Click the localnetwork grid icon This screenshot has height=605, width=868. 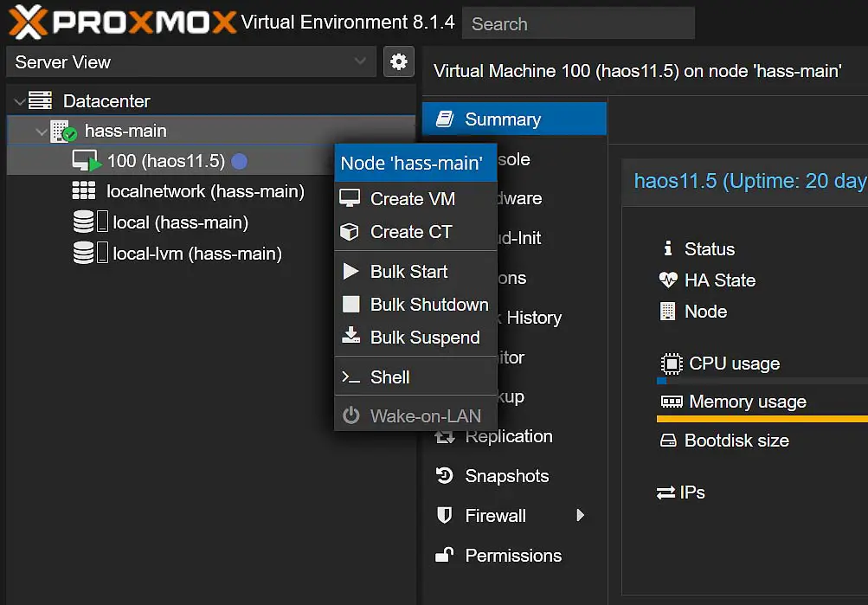coord(84,191)
